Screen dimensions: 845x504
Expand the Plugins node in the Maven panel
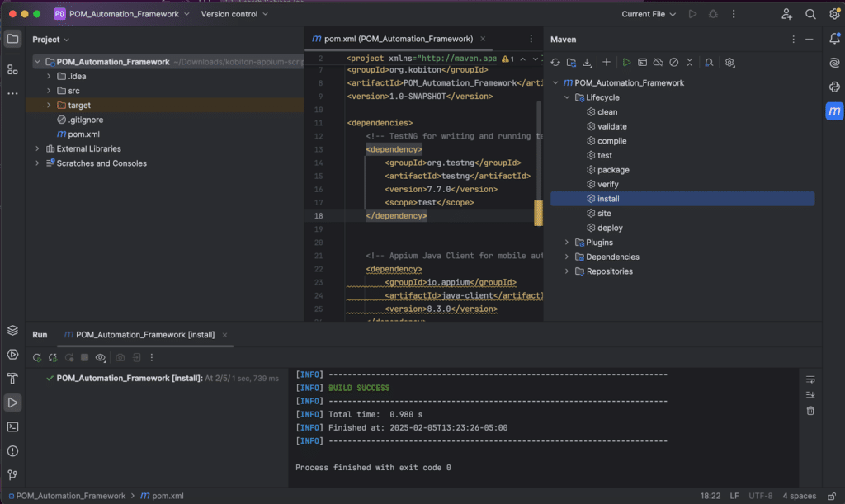click(x=569, y=242)
